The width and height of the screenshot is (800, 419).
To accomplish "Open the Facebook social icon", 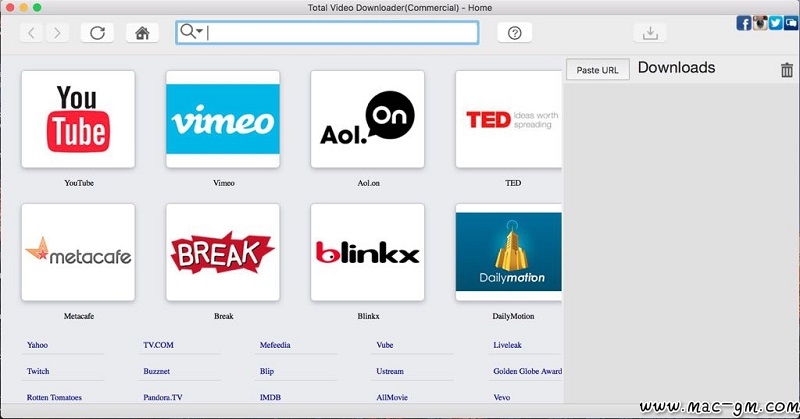I will click(744, 23).
